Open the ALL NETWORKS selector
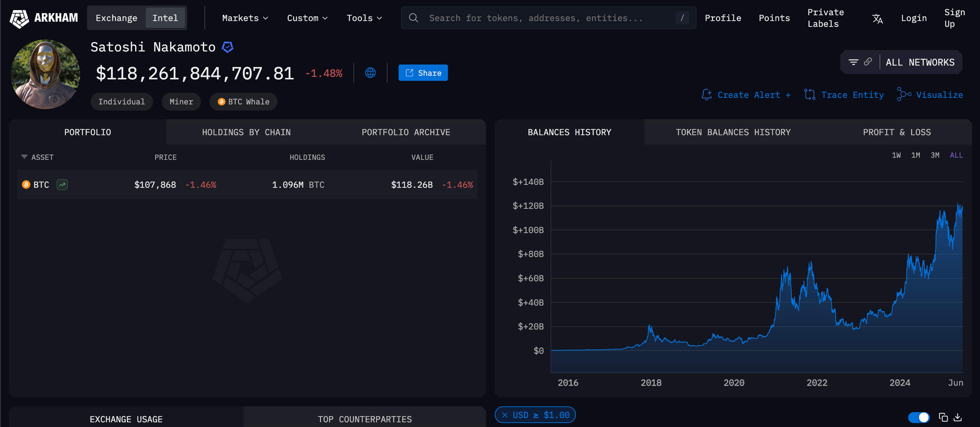Viewport: 980px width, 427px height. click(920, 62)
